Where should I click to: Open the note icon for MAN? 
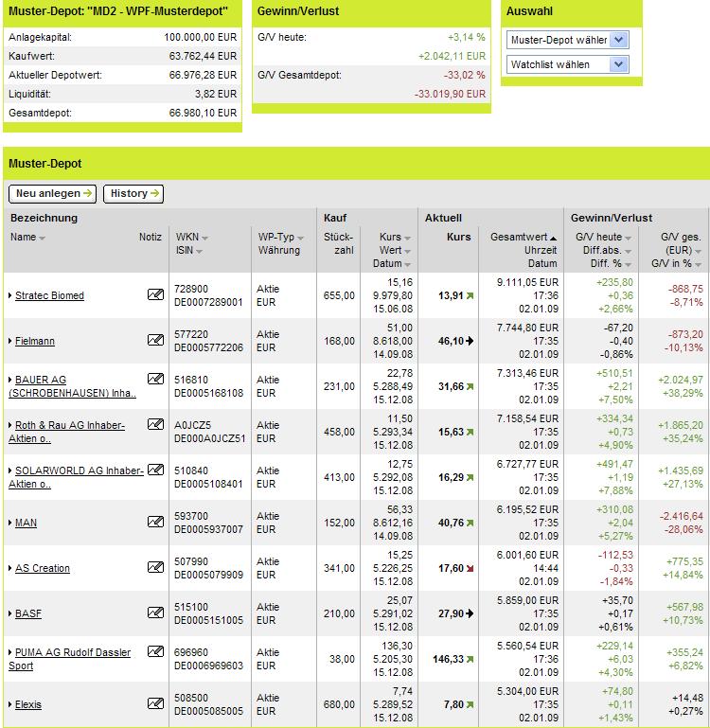(155, 522)
